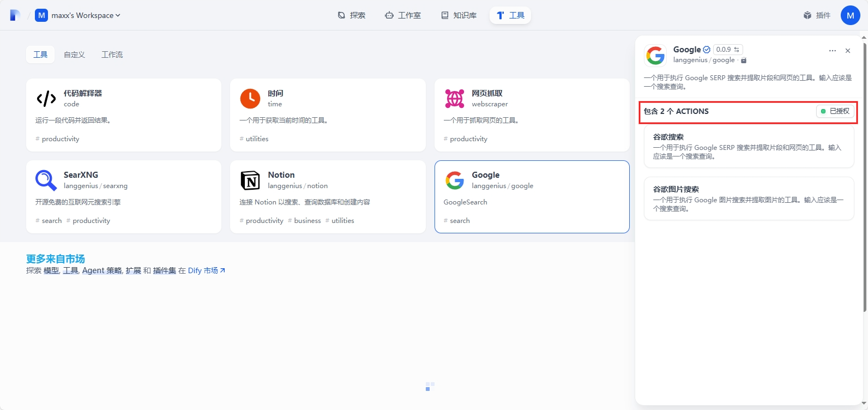
Task: Click the Google card logo icon
Action: click(x=454, y=180)
